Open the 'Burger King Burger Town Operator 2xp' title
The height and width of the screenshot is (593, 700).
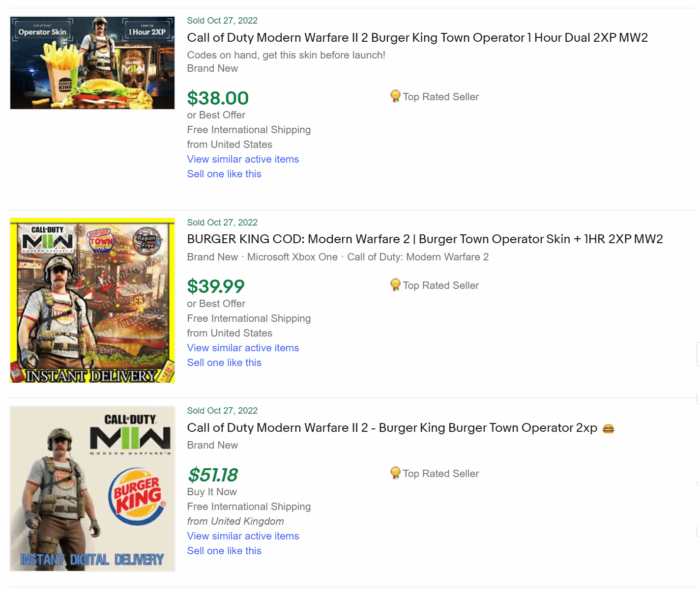(x=392, y=428)
